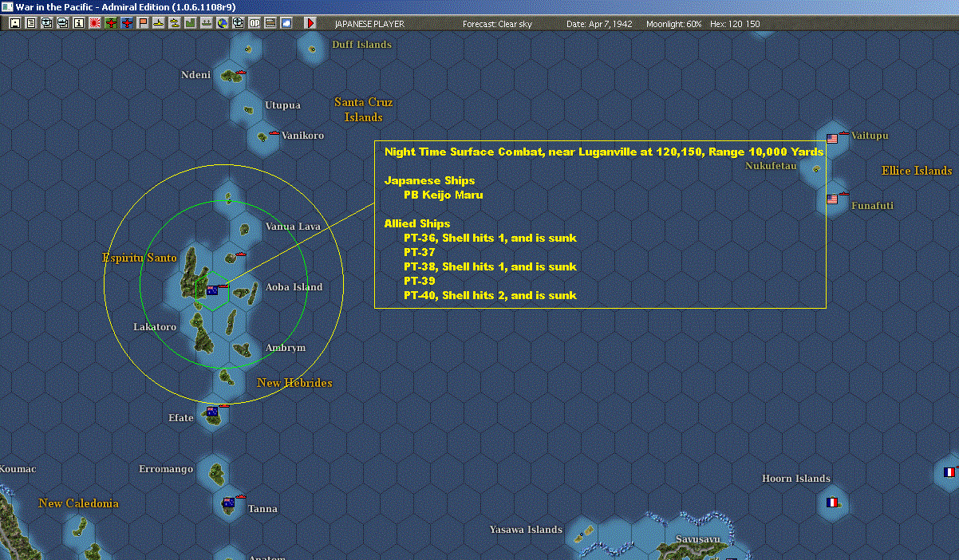Click the 'Ambrym' map label
The width and height of the screenshot is (959, 560).
285,348
